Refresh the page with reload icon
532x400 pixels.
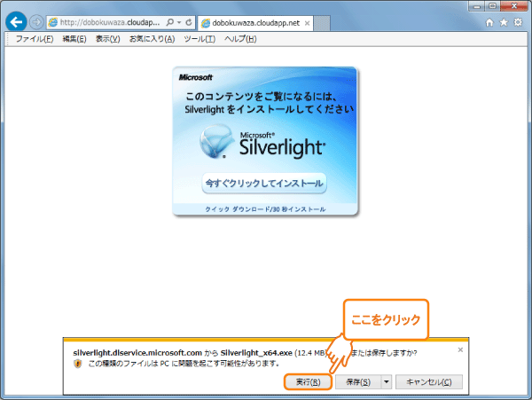189,22
